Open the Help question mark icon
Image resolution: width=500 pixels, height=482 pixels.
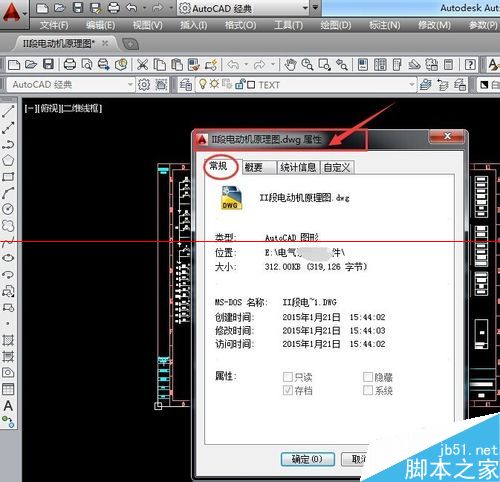tap(470, 64)
